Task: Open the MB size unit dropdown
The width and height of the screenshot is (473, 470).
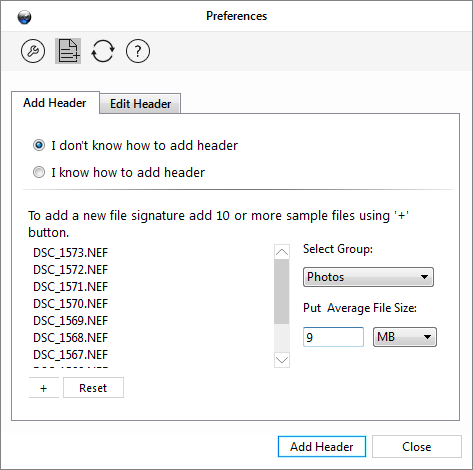Action: [x=405, y=337]
